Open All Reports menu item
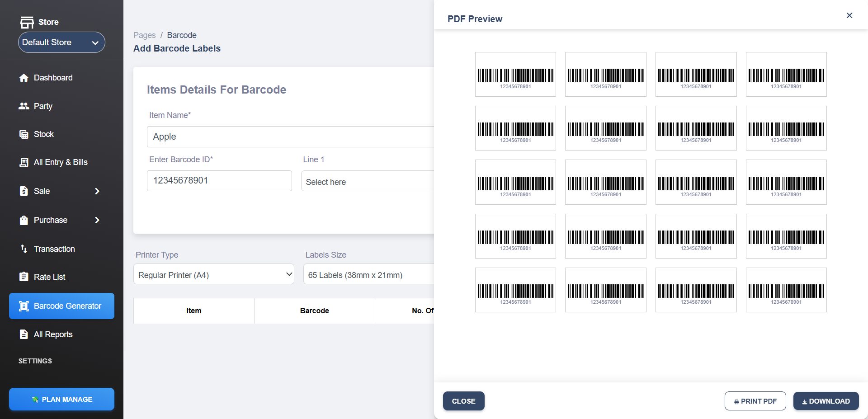 [x=53, y=334]
